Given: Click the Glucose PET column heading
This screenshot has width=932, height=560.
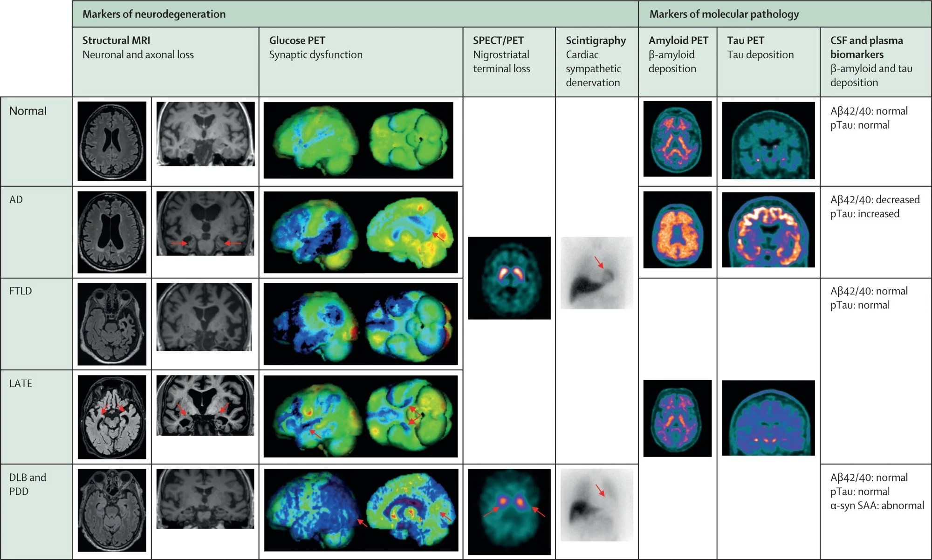Looking at the screenshot, I should coord(297,41).
